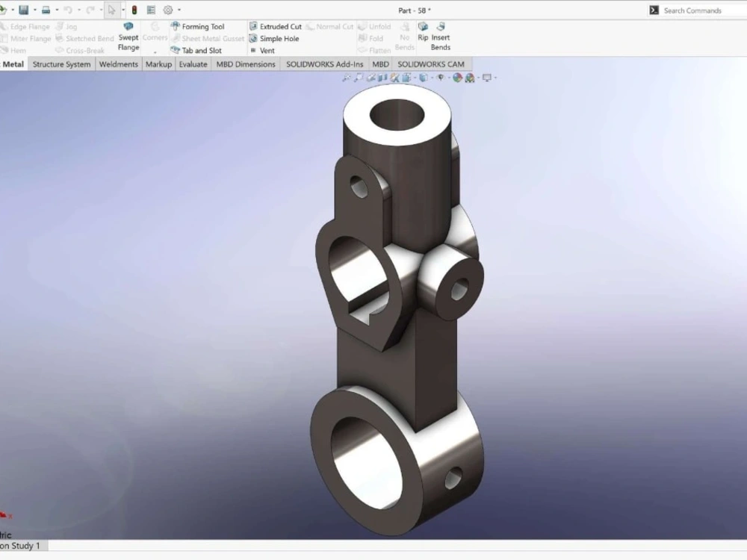Image resolution: width=747 pixels, height=560 pixels.
Task: Click the Normal Cut button
Action: 330,26
